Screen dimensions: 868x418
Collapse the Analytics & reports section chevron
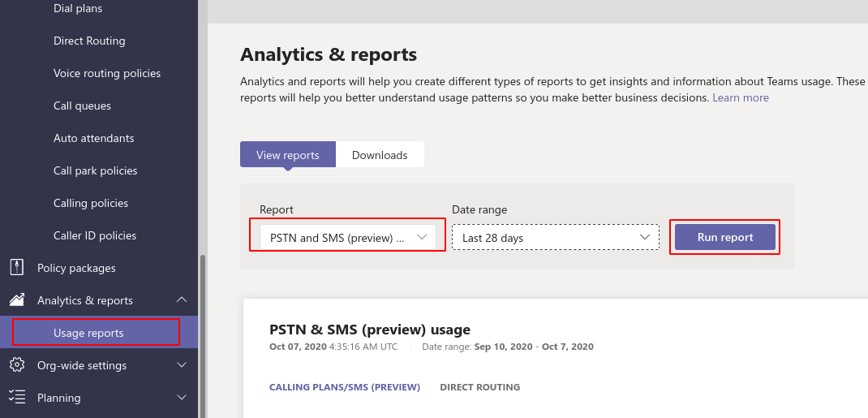[x=181, y=300]
